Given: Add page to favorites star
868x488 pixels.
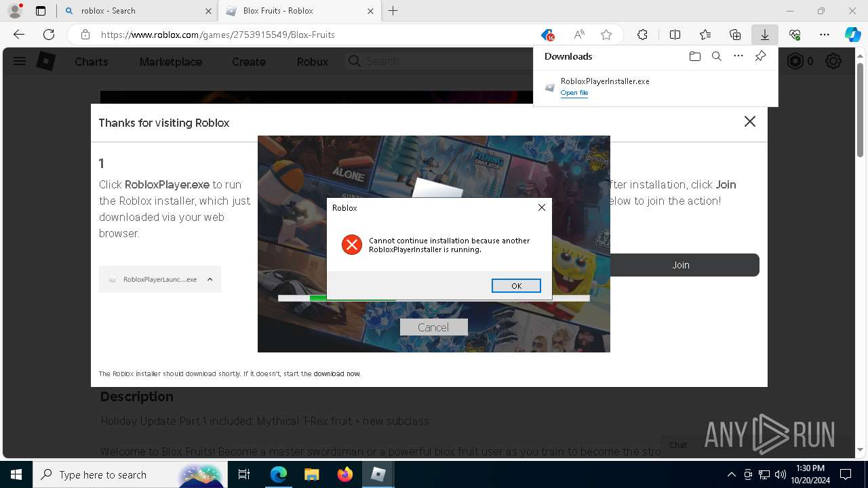Looking at the screenshot, I should [606, 35].
